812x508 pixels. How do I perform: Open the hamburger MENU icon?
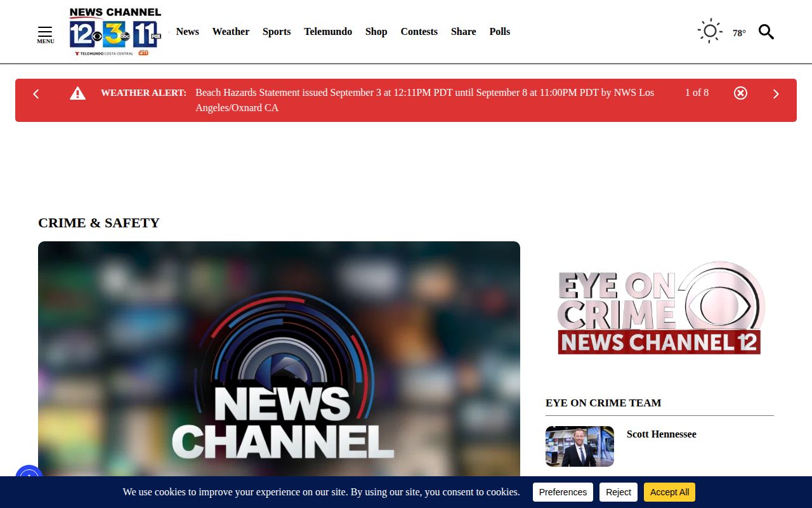45,34
